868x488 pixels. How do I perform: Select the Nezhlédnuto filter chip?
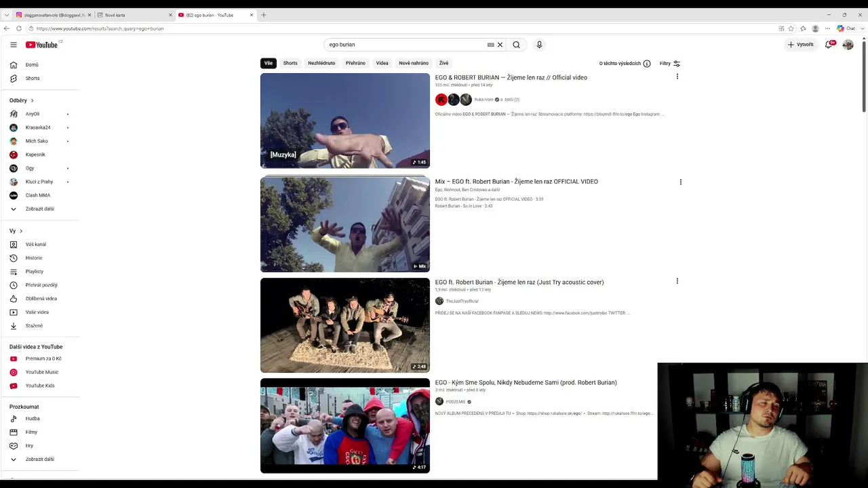coord(321,63)
